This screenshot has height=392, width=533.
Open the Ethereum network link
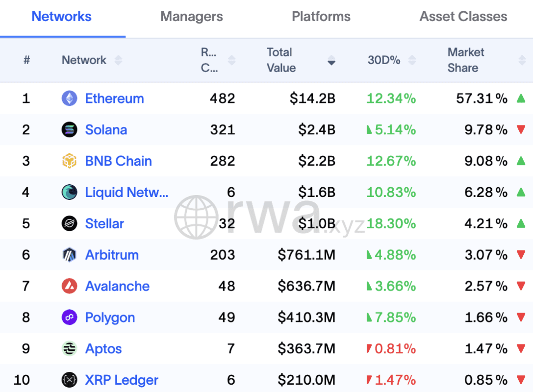pyautogui.click(x=114, y=98)
